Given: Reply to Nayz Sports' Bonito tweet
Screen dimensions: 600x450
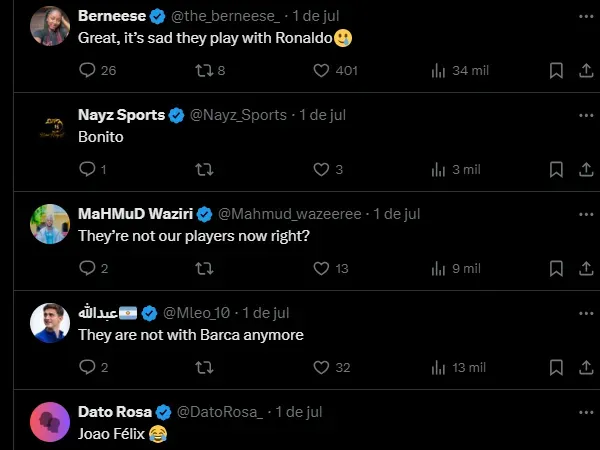Looking at the screenshot, I should pyautogui.click(x=87, y=169).
